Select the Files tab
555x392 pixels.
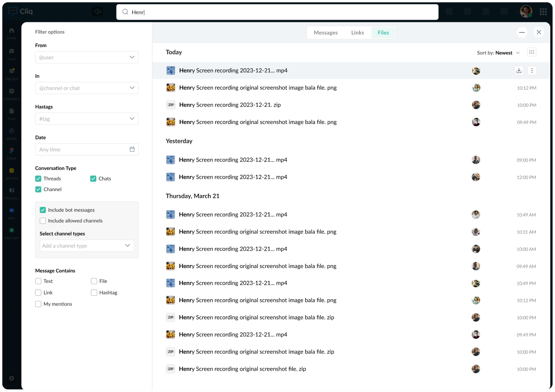pyautogui.click(x=383, y=32)
